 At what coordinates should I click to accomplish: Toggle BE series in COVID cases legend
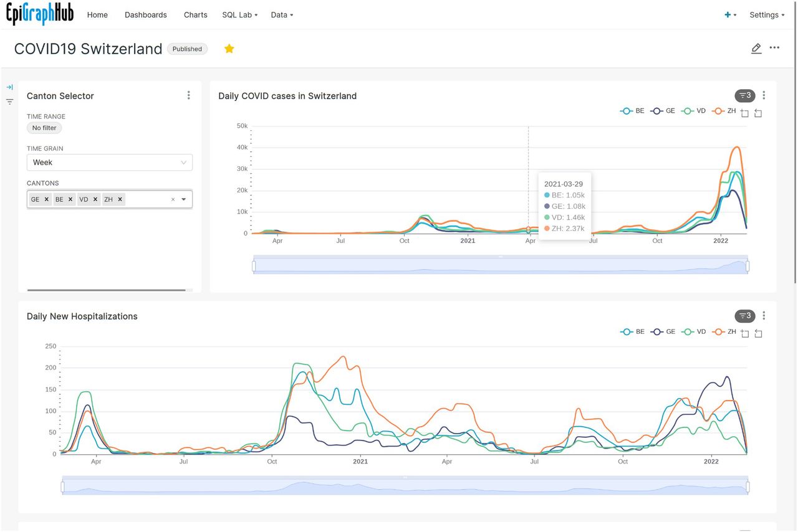point(632,111)
